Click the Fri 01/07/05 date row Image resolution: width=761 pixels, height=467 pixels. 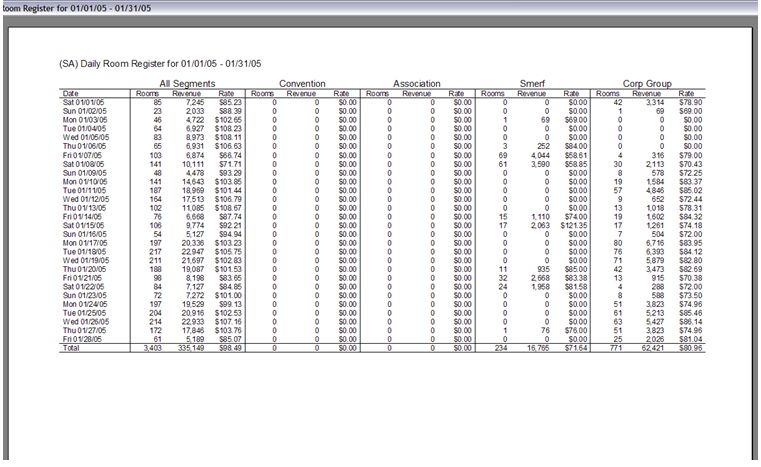coord(82,156)
